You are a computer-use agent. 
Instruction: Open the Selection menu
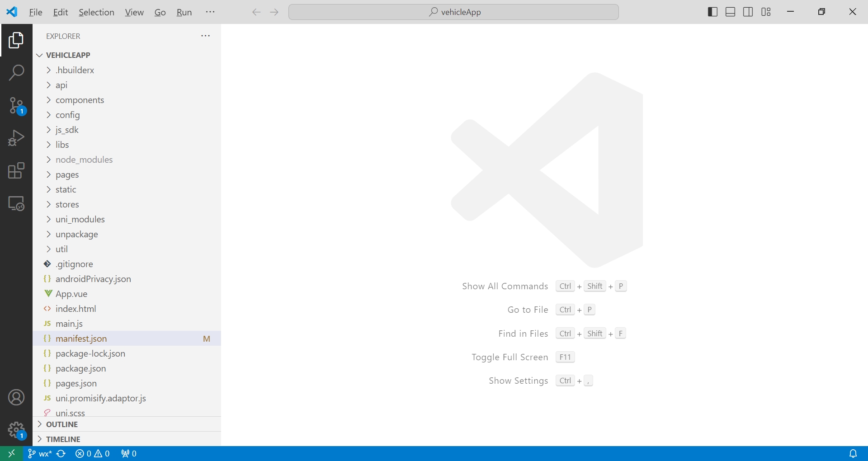96,12
